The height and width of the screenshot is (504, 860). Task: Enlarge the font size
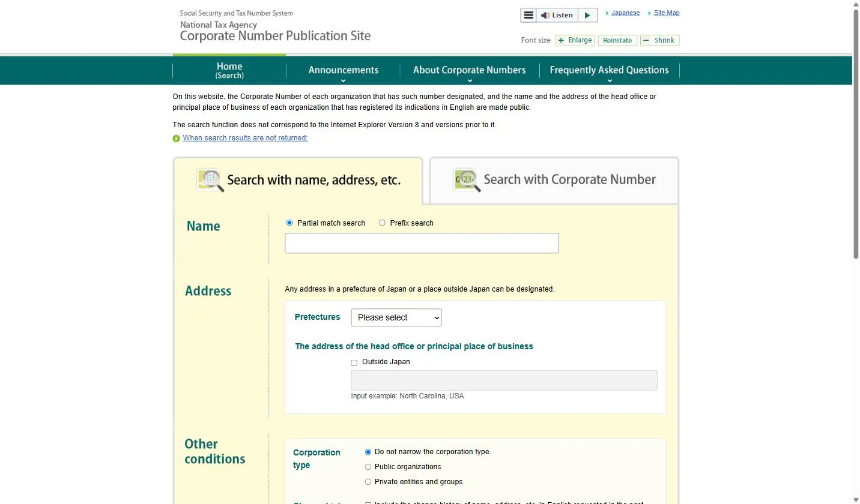pyautogui.click(x=575, y=40)
